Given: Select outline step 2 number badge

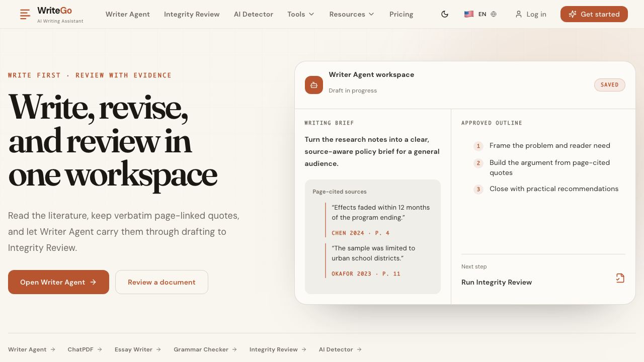Looking at the screenshot, I should 478,163.
